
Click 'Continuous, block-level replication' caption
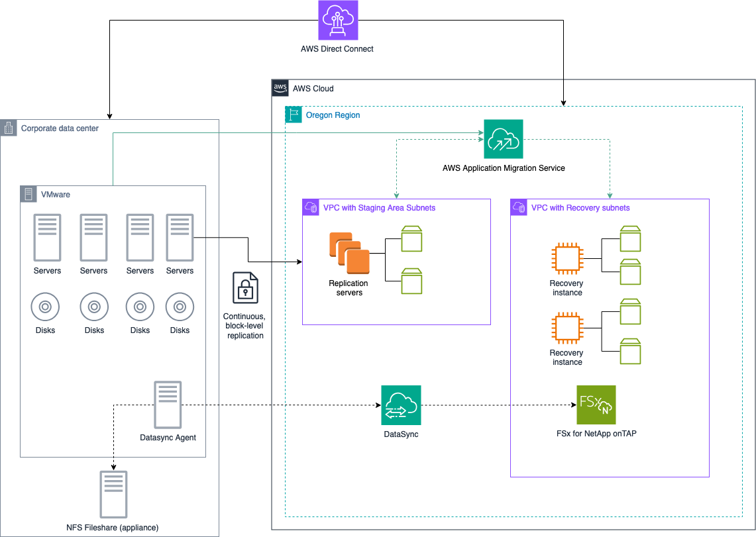(244, 326)
